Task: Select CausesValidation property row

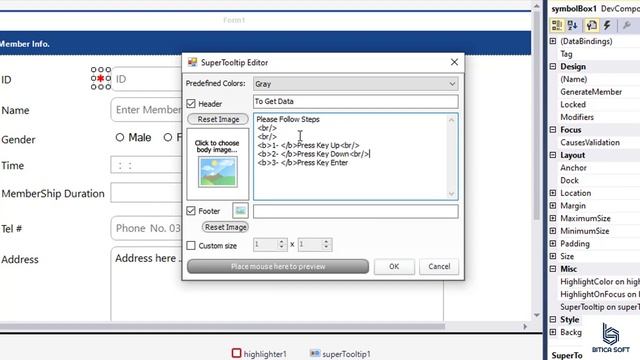Action: [595, 142]
